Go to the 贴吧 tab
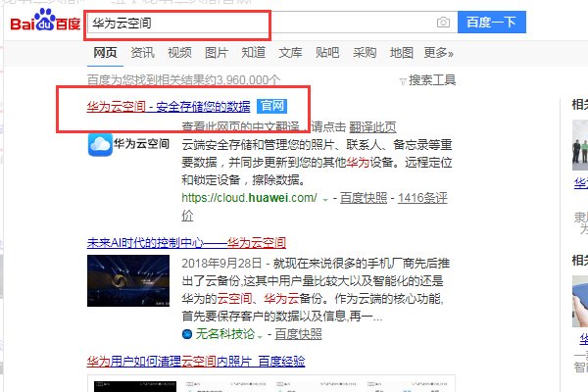The height and width of the screenshot is (392, 588). click(327, 53)
